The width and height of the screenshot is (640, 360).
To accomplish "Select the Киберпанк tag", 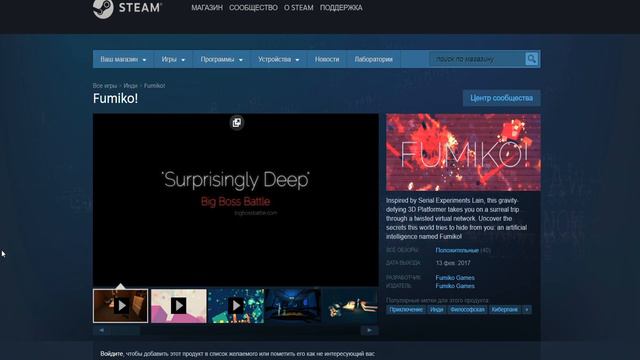I will click(x=504, y=309).
